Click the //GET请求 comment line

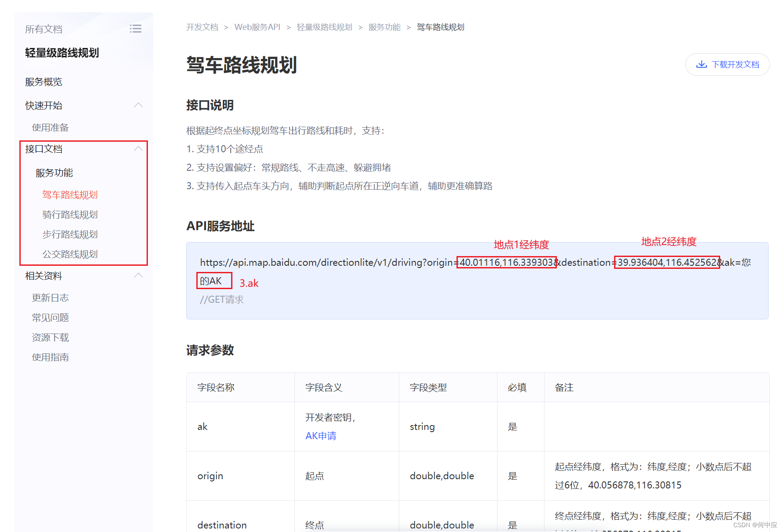pyautogui.click(x=222, y=300)
